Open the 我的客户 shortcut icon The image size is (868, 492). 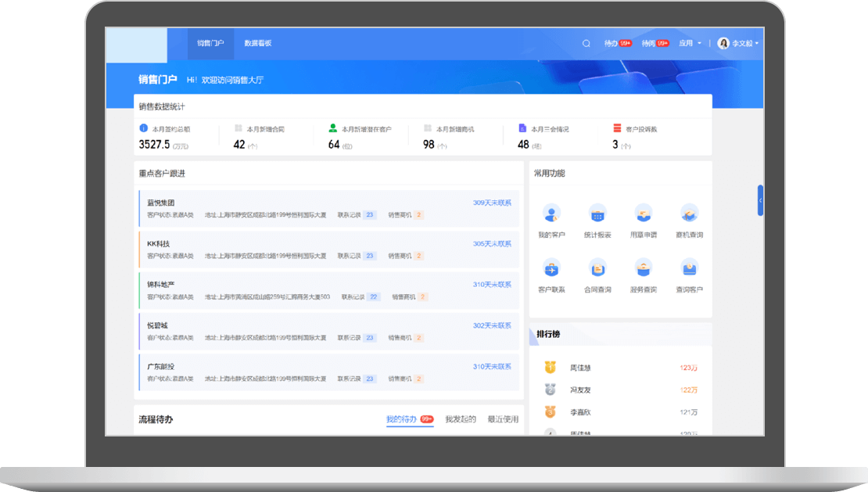coord(551,214)
